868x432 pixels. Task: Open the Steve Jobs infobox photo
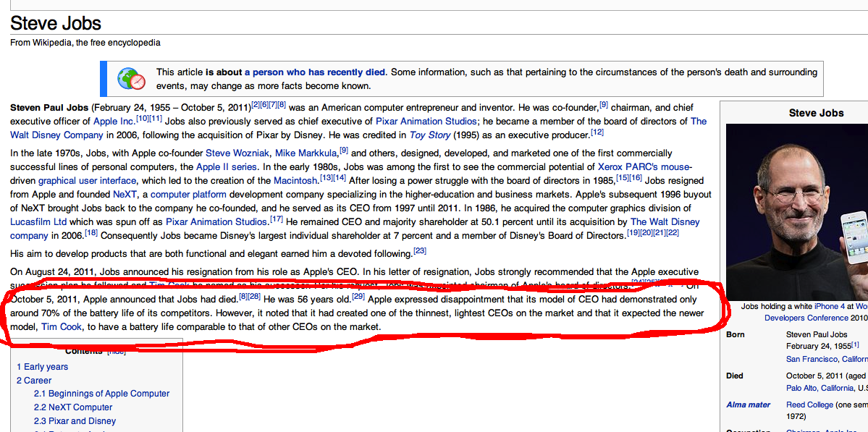[796, 210]
